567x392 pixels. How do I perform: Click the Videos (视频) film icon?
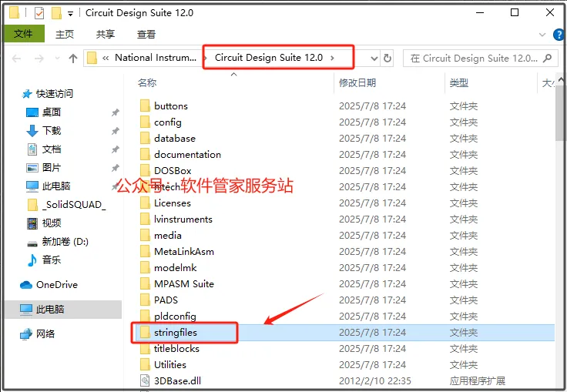tap(32, 223)
